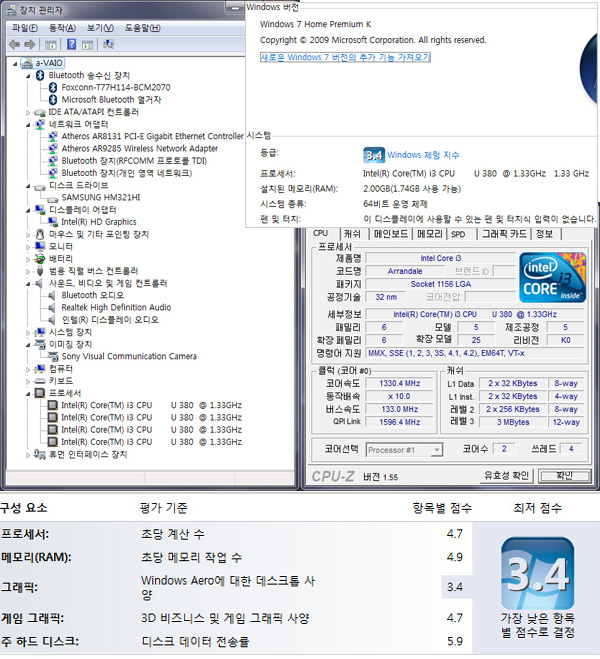Expand the 마우스 및 기타 포인팅 장치 node
The height and width of the screenshot is (659, 600).
[28, 235]
